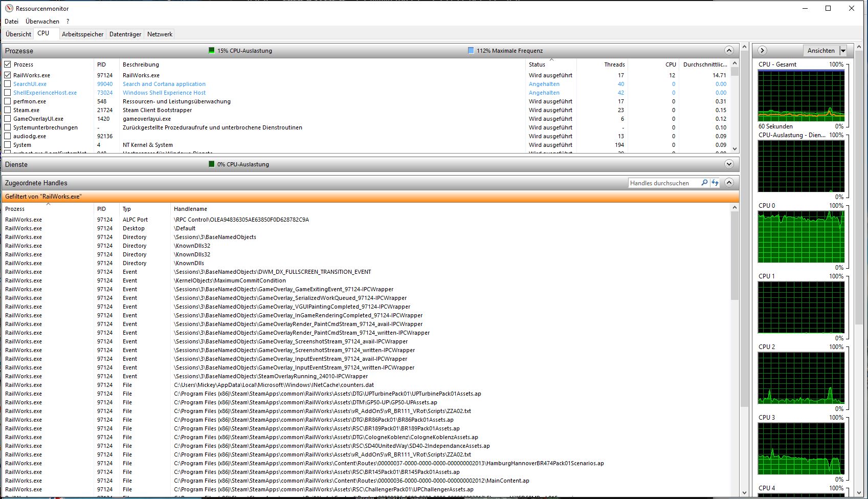Select the BR189Pack01Assets.ap handle row
This screenshot has width=868, height=499.
tap(366, 428)
